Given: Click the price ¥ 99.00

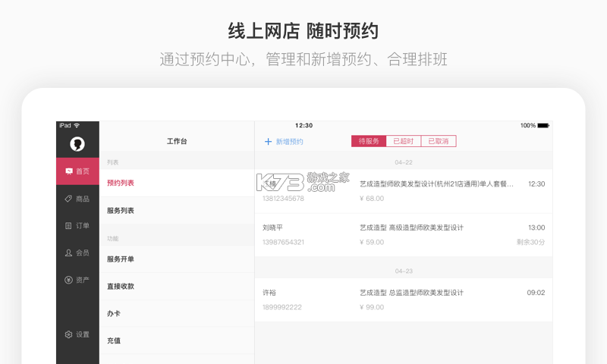Looking at the screenshot, I should (372, 307).
